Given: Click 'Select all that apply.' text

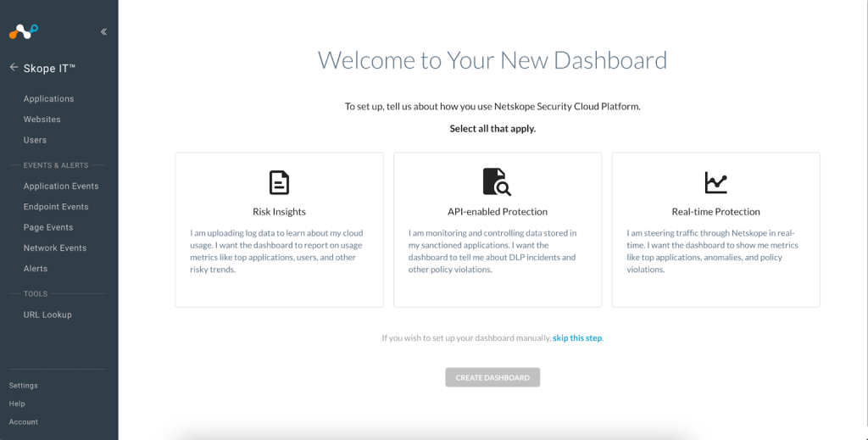Looking at the screenshot, I should 492,128.
